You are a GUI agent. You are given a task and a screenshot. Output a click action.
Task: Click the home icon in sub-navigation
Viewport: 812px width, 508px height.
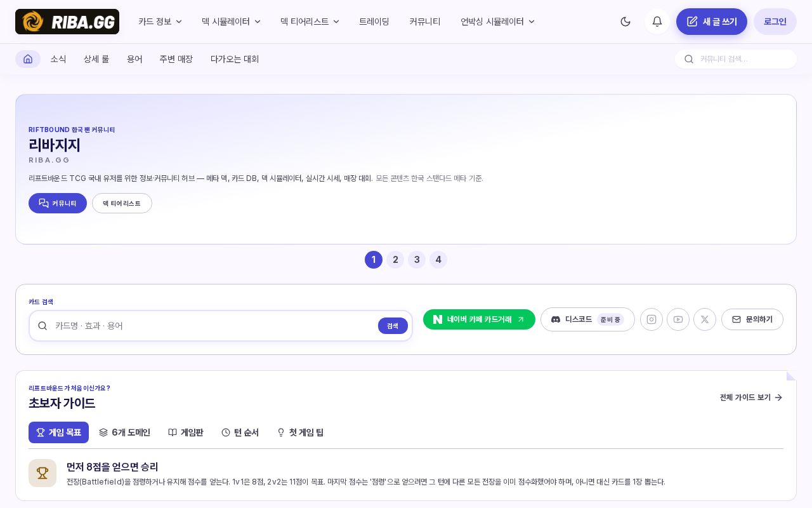[x=28, y=59]
